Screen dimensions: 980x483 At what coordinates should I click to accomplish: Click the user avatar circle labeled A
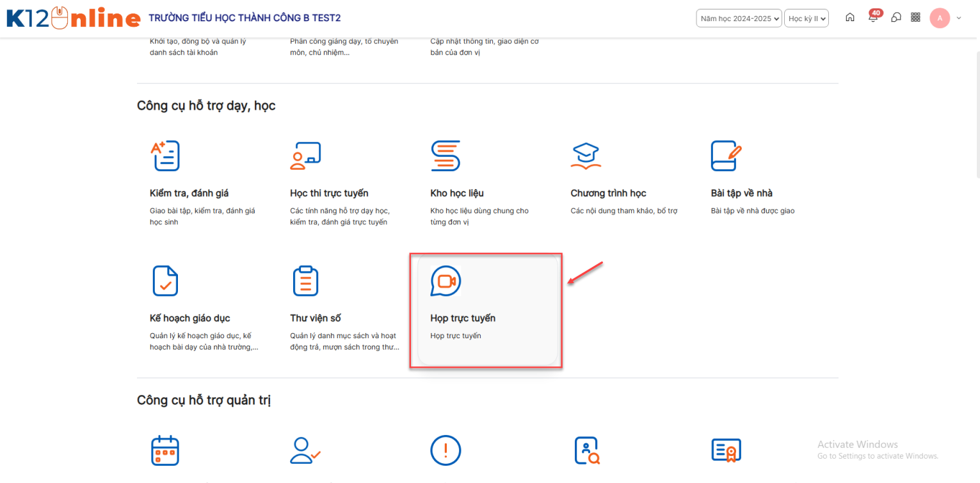pyautogui.click(x=940, y=18)
